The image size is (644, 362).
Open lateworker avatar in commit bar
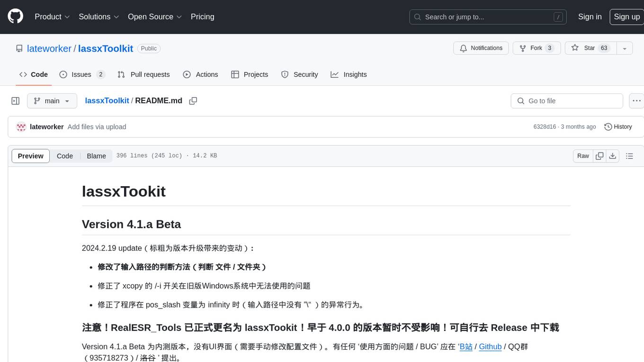pyautogui.click(x=21, y=127)
